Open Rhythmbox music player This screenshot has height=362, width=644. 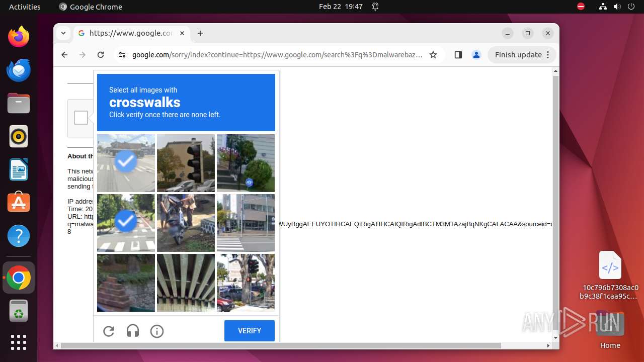coord(19,136)
